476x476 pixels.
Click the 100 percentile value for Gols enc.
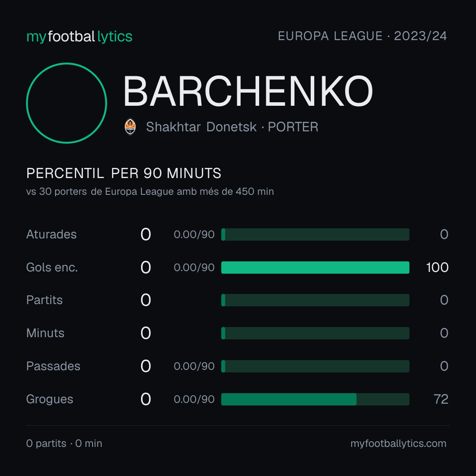click(437, 268)
